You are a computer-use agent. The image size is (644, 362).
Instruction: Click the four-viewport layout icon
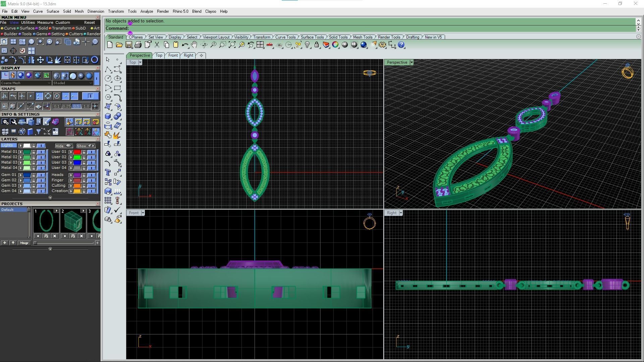point(260,45)
